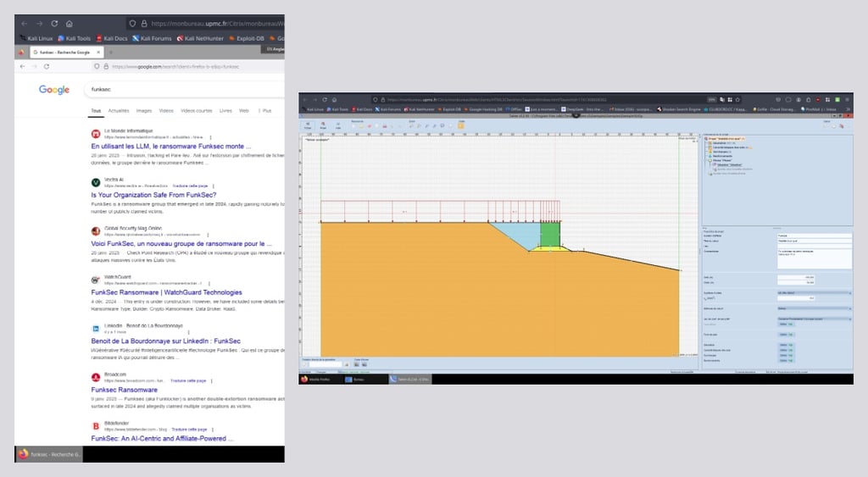Click the 'Fichier' button in the Talren toolbar
This screenshot has height=477, width=868.
[308, 125]
